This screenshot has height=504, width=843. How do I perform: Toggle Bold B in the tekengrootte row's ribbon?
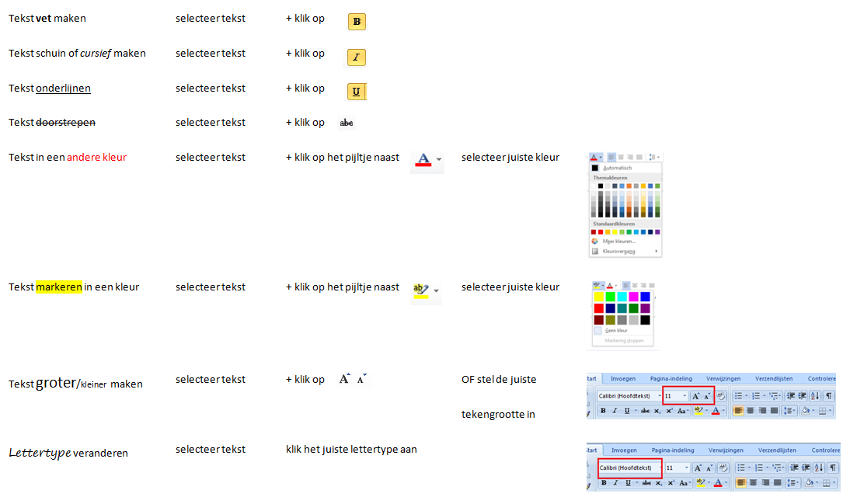point(603,411)
